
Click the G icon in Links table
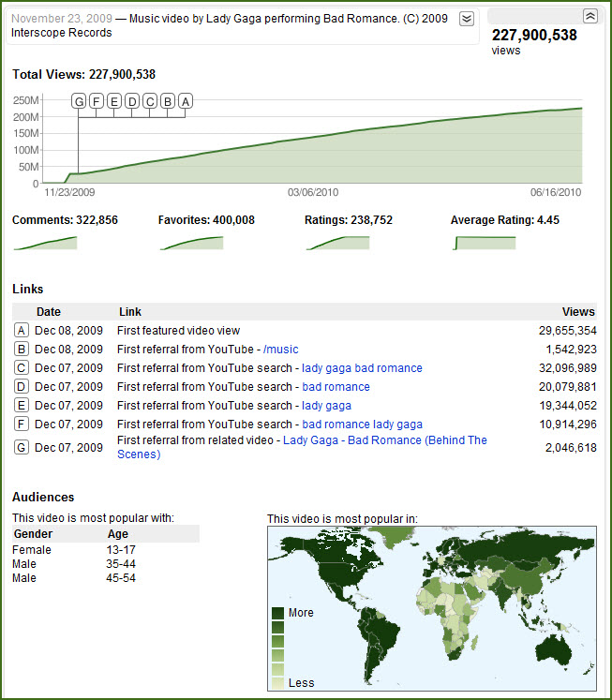pos(22,447)
